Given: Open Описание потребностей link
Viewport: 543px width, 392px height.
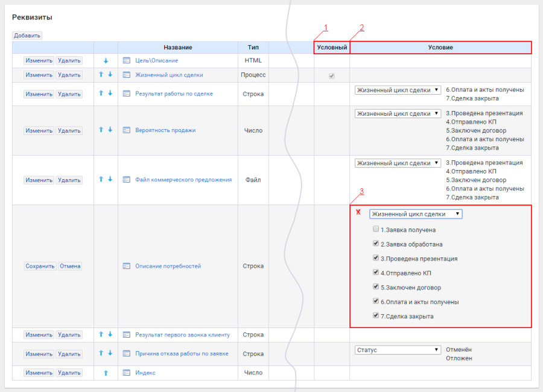Looking at the screenshot, I should [168, 266].
